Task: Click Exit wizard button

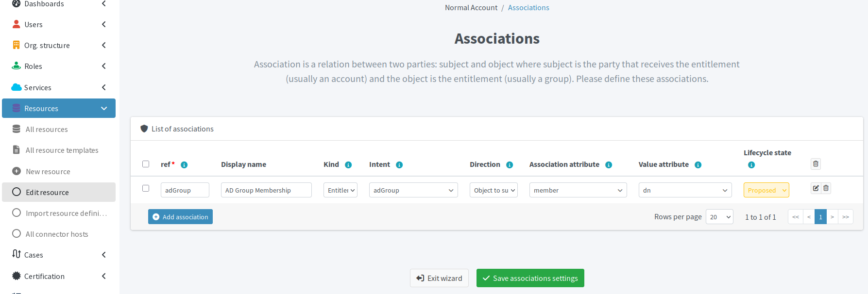Action: point(439,278)
